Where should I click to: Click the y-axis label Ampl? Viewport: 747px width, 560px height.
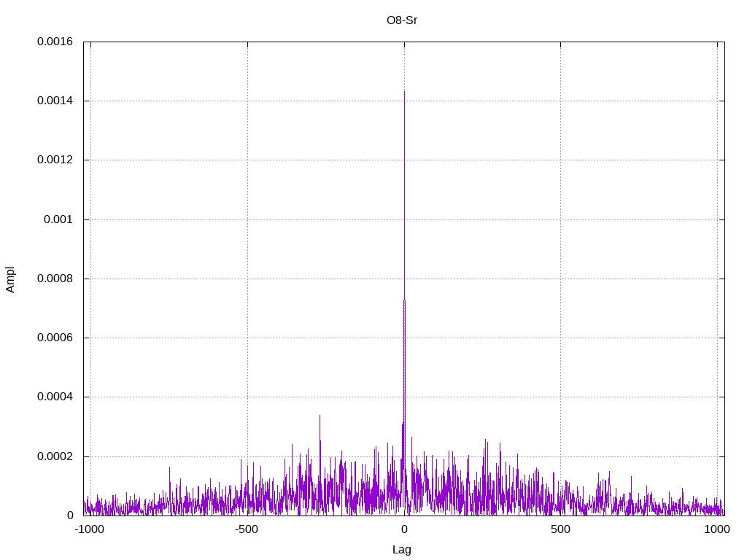[x=10, y=279]
